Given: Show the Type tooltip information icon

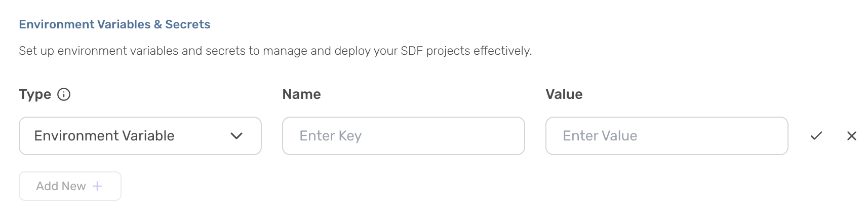Looking at the screenshot, I should (64, 94).
